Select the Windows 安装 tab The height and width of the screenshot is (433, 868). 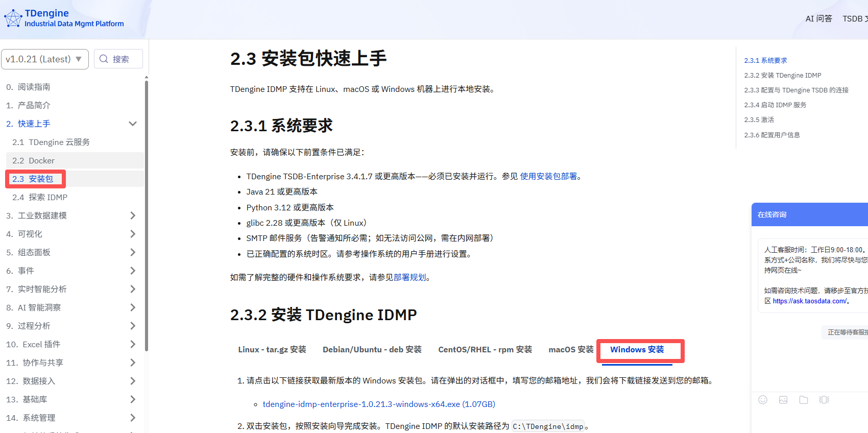pos(637,350)
